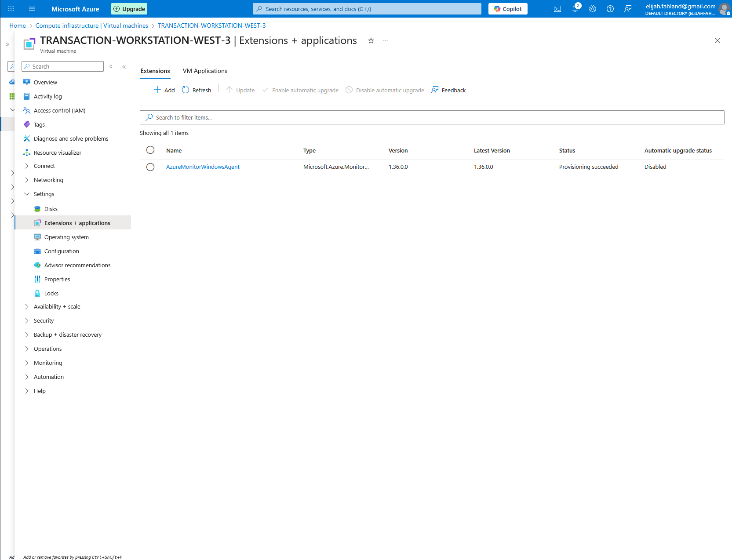Click the Feedback toolbar button
The width and height of the screenshot is (732, 560).
[448, 90]
